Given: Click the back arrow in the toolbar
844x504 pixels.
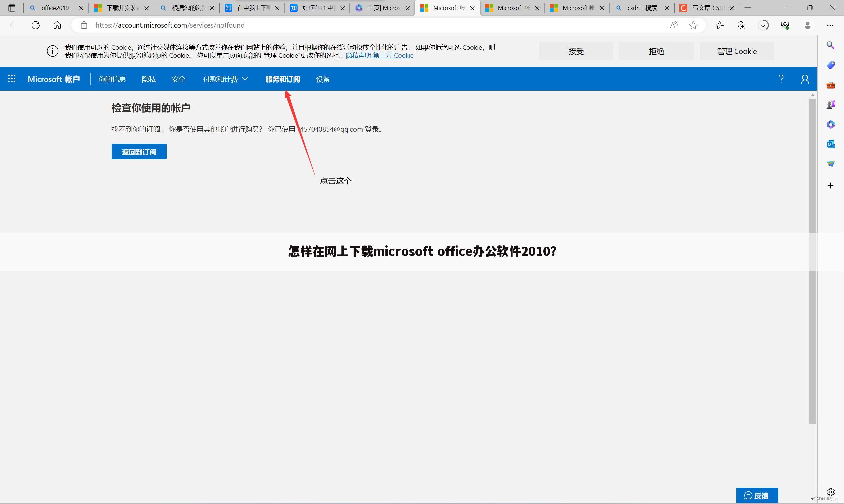Looking at the screenshot, I should point(14,25).
